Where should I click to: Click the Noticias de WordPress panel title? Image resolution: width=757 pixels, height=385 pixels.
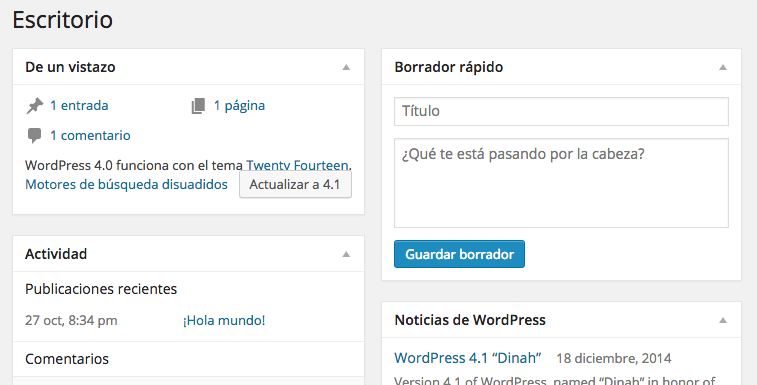(x=470, y=320)
